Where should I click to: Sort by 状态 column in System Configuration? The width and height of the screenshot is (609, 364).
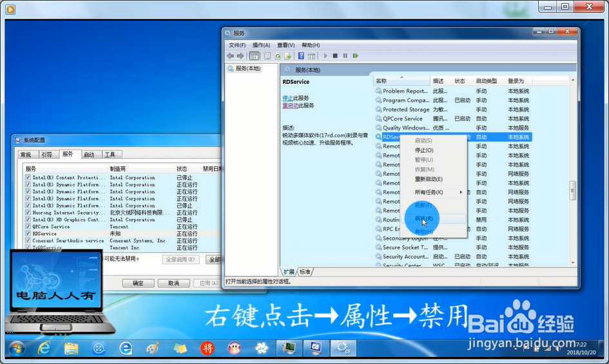tap(187, 169)
